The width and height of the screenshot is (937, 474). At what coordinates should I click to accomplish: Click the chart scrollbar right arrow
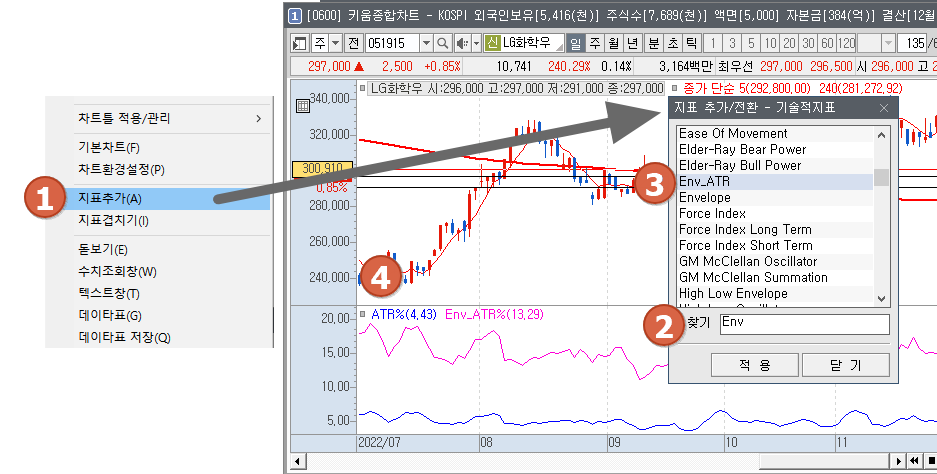click(x=898, y=461)
